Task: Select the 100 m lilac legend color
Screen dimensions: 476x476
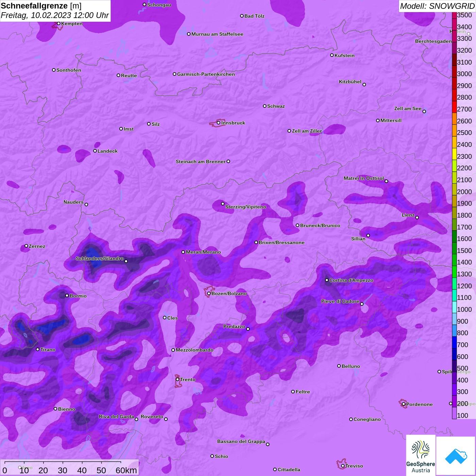Action: [454, 413]
